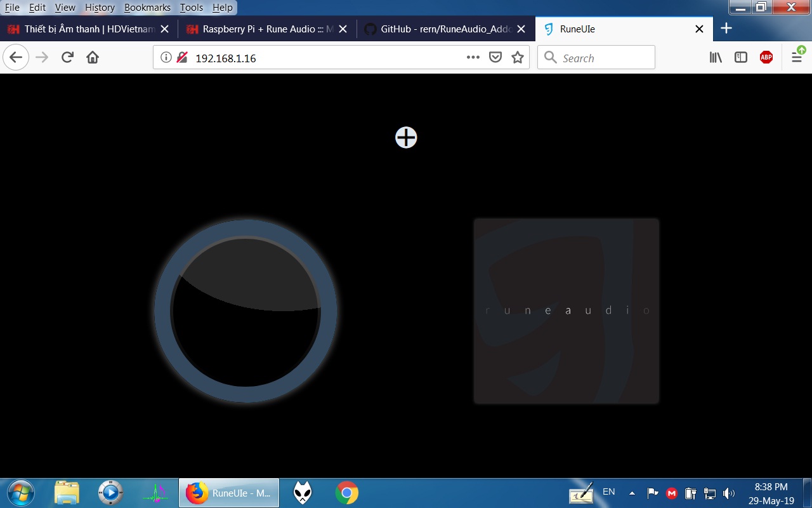Click the Show desktop strip

click(807, 493)
